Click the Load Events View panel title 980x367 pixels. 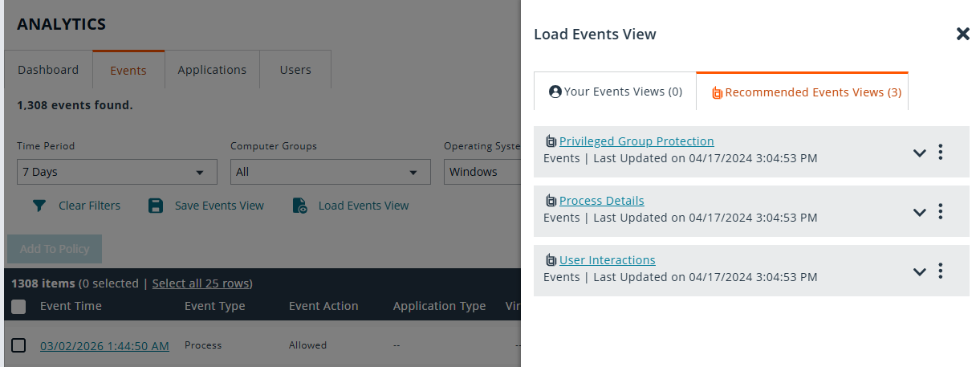595,34
